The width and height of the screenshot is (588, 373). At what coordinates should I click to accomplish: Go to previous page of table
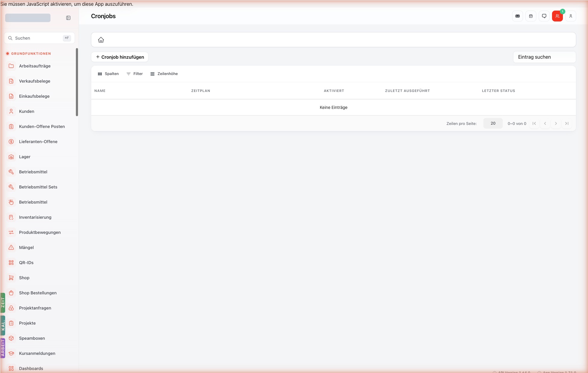(x=545, y=123)
